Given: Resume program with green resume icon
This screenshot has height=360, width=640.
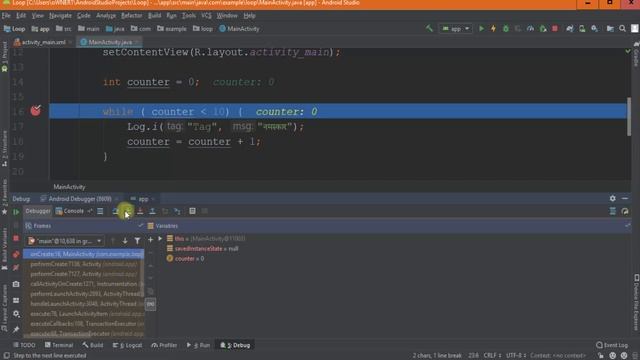Looking at the screenshot, I should click(x=16, y=212).
